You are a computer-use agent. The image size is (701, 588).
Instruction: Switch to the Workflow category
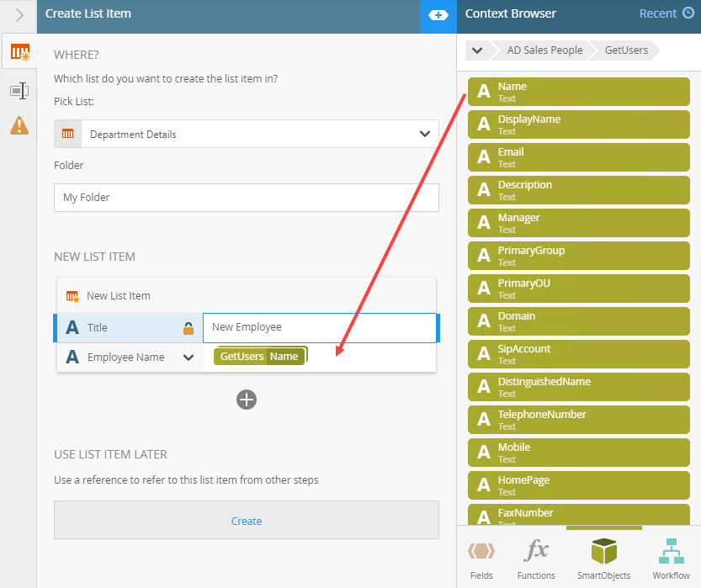tap(671, 559)
